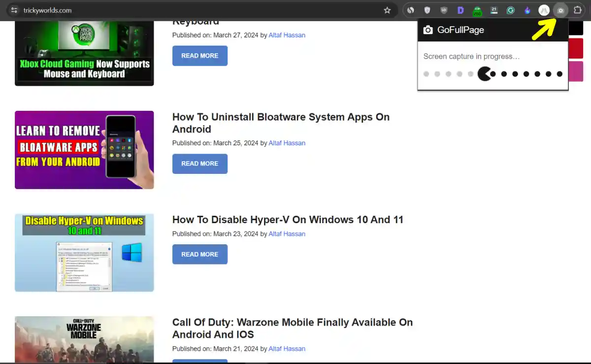The width and height of the screenshot is (591, 364).
Task: Open the browser extensions puzzle-piece menu
Action: click(577, 10)
